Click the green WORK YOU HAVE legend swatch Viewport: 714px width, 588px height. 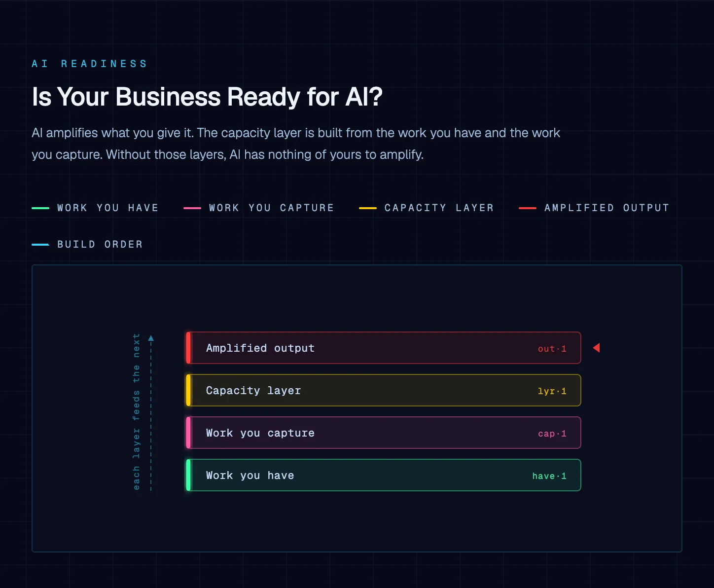point(40,208)
